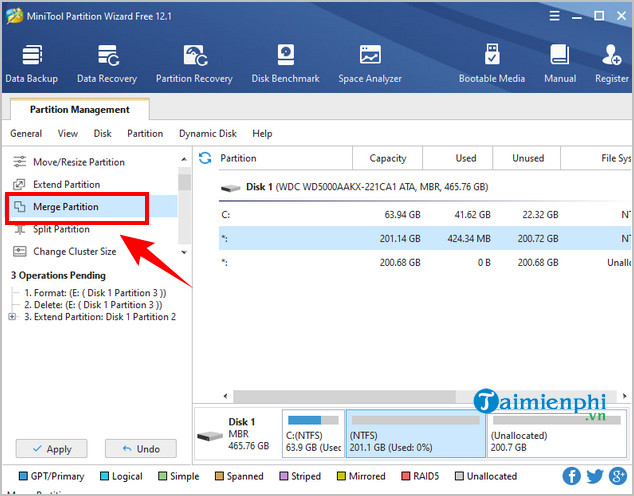Click the actions panel down arrow

pos(184,252)
